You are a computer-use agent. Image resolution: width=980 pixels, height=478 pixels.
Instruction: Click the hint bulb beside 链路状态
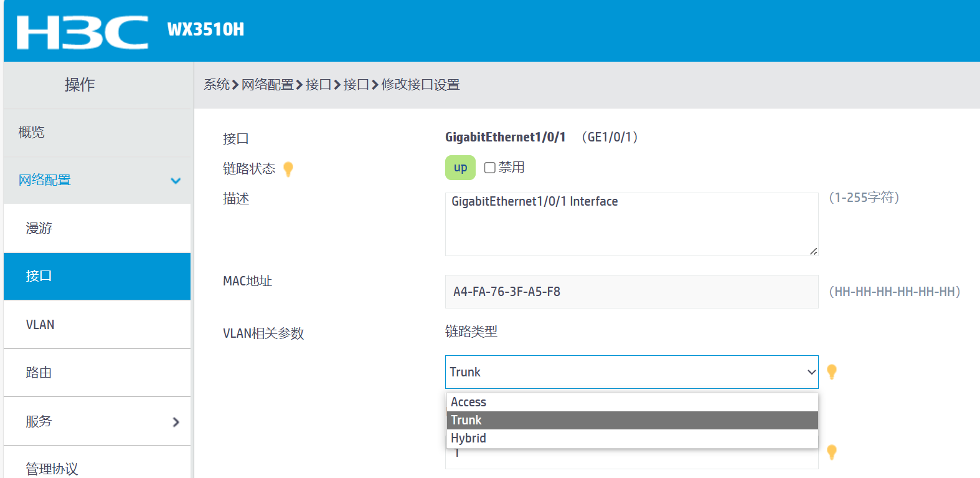pos(288,169)
